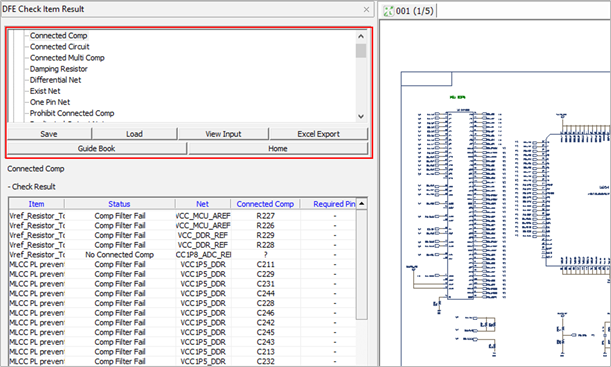Click the result table scroll-up arrow

362,204
